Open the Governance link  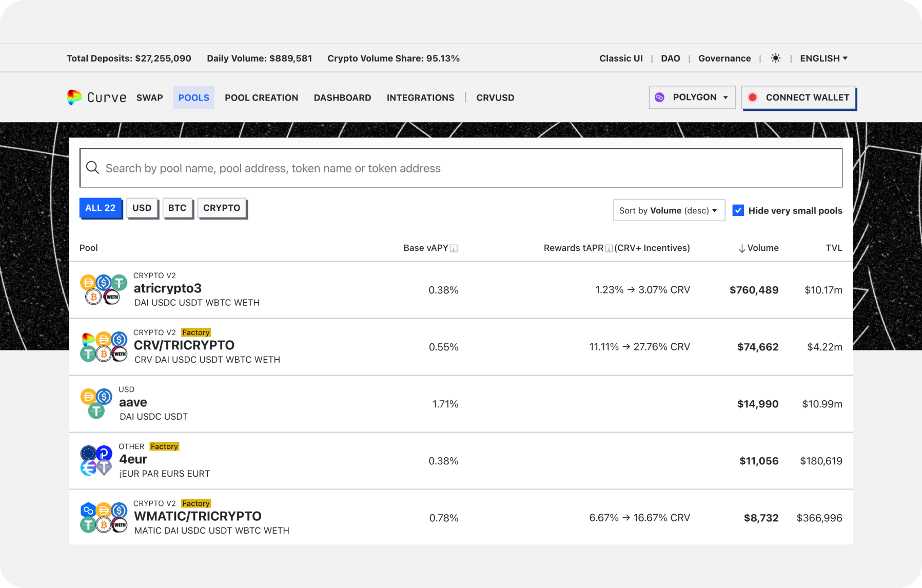(x=724, y=58)
